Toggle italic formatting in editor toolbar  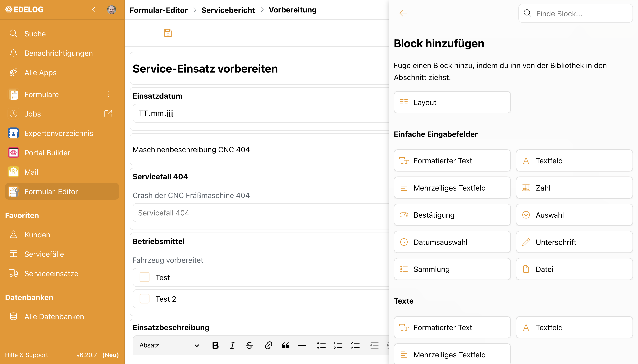(x=232, y=345)
